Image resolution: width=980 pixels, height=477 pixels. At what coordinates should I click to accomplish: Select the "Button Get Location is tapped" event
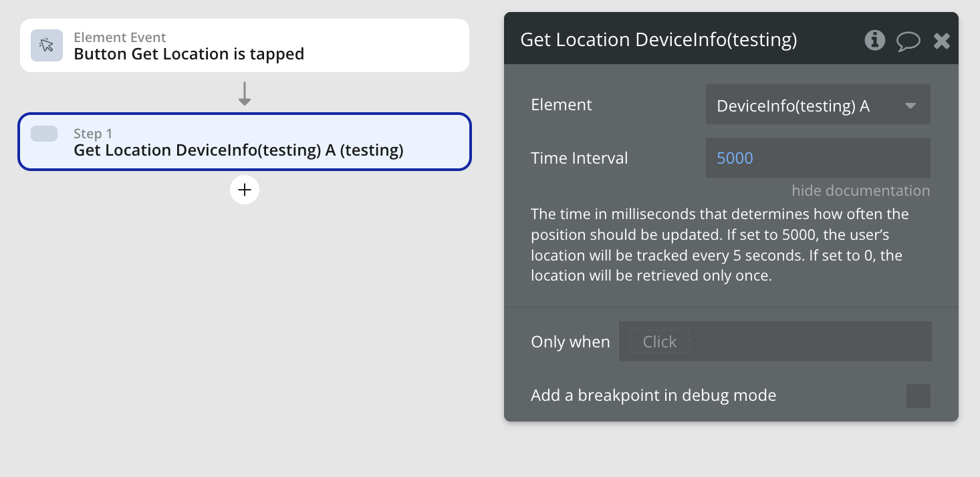[x=189, y=54]
